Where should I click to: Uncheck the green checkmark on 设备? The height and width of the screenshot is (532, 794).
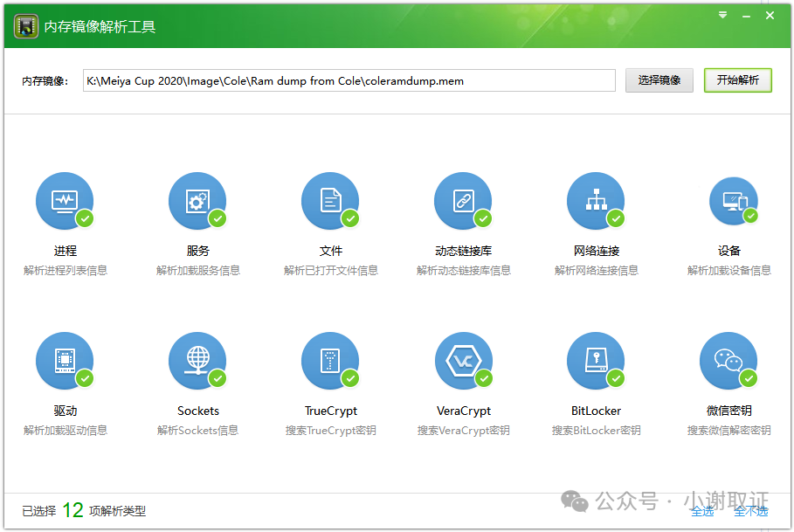point(750,216)
